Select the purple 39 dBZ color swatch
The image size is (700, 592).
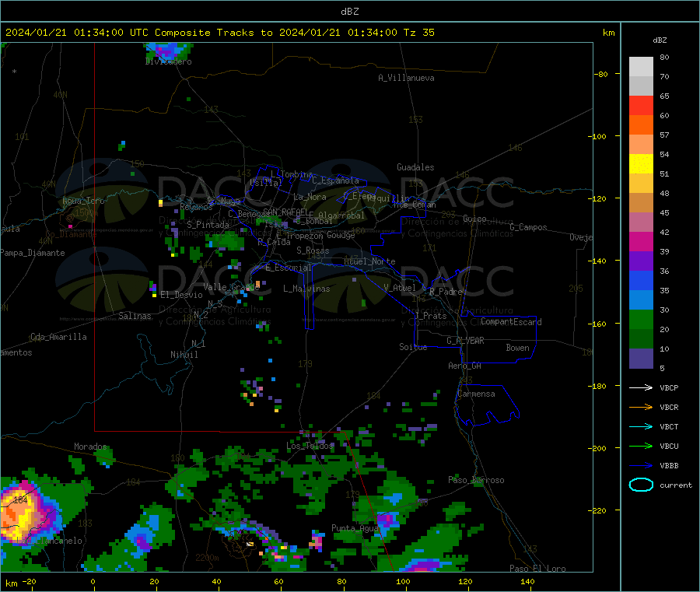point(641,261)
